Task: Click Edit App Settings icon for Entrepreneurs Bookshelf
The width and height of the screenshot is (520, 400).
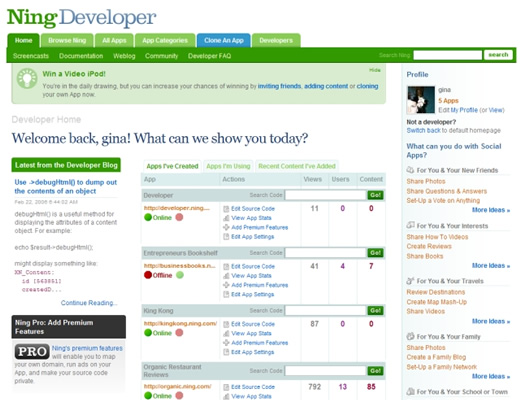Action: 226,294
